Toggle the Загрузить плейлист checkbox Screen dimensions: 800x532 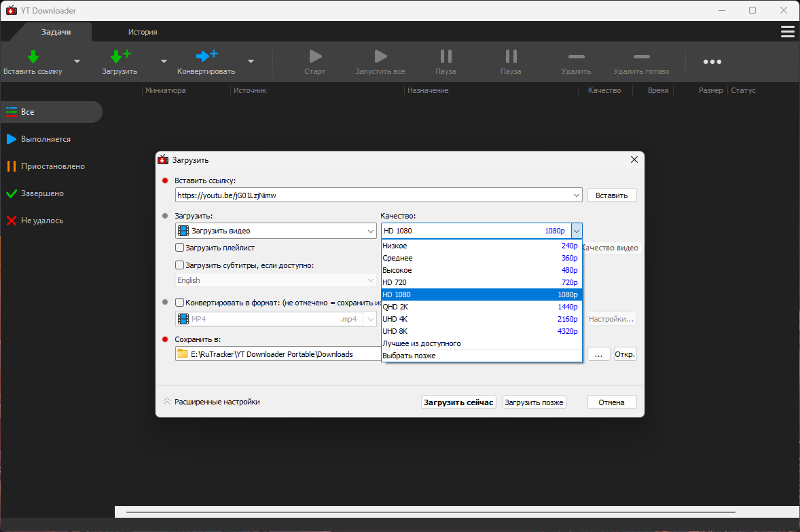pos(179,248)
